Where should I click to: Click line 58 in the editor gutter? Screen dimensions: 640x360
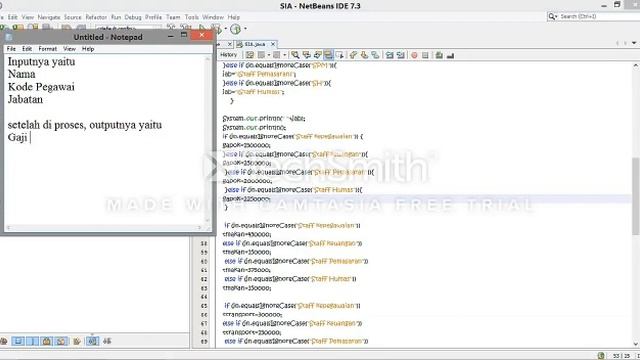pos(204,243)
